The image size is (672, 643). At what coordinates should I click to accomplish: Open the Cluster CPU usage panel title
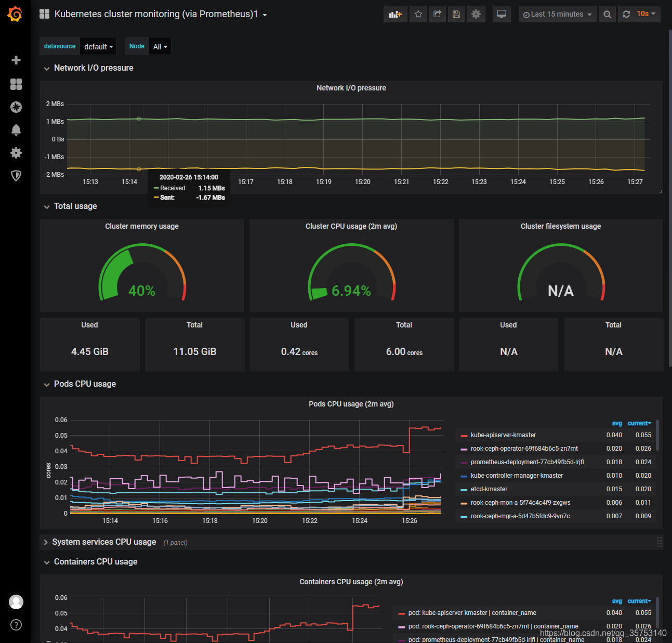351,226
